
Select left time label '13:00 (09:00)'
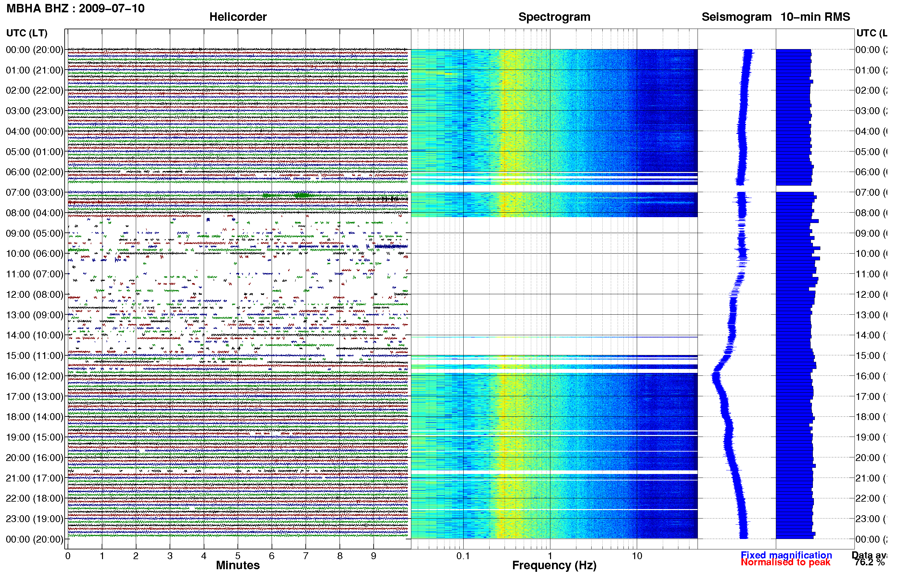(34, 315)
